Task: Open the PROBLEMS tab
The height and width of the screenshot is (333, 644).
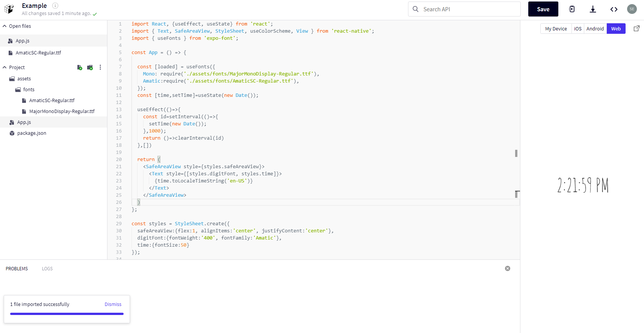Action: [x=17, y=269]
